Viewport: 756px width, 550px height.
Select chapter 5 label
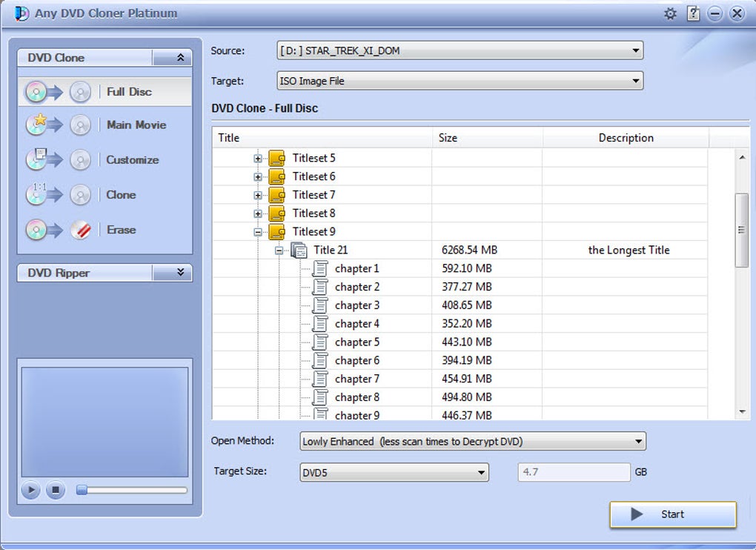[x=357, y=342]
